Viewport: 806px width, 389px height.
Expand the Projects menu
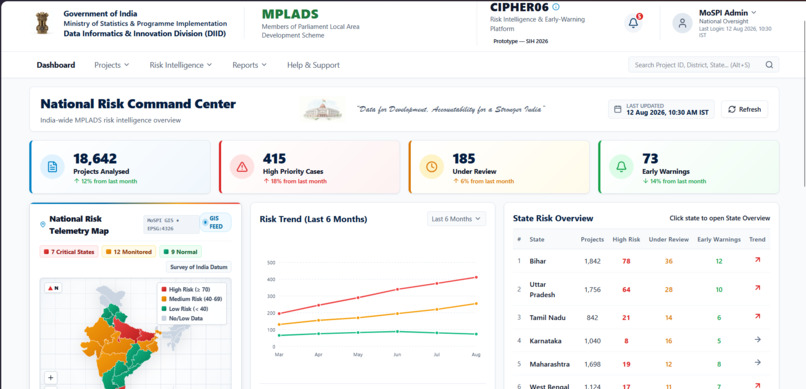click(112, 65)
